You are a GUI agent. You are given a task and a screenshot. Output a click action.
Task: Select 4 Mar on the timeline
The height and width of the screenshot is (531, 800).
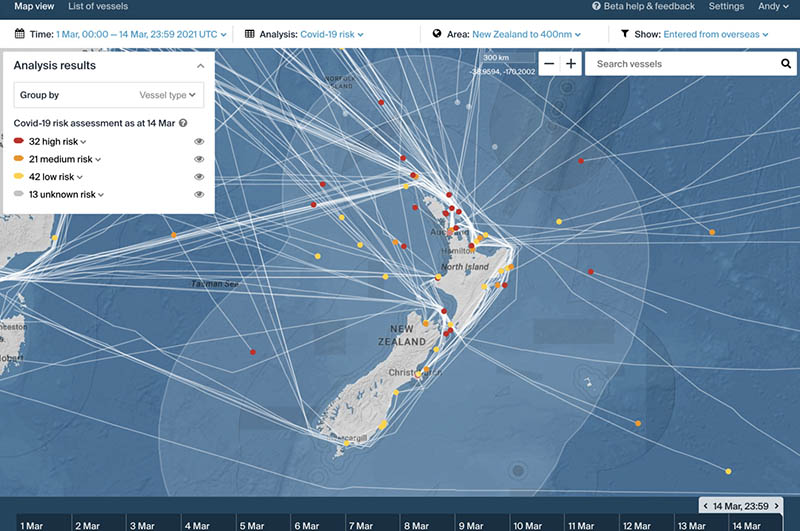tap(208, 523)
